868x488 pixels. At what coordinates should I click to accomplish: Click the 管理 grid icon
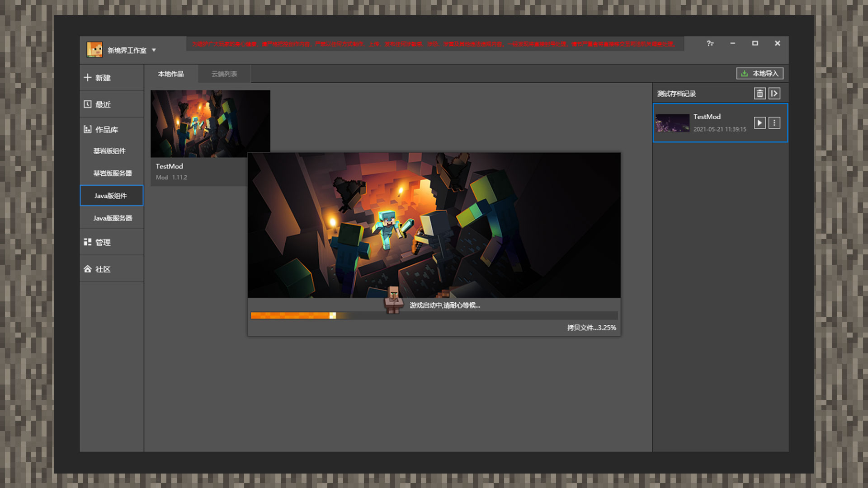(88, 242)
